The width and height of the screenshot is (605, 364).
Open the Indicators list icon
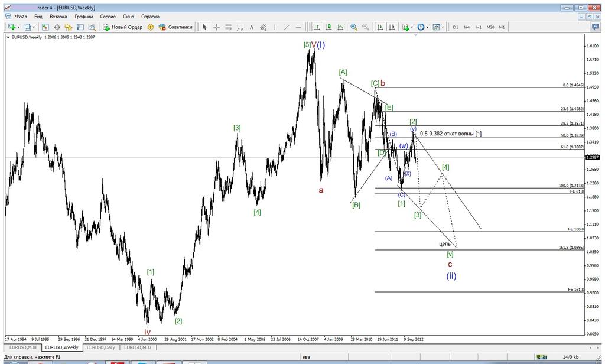[x=405, y=27]
